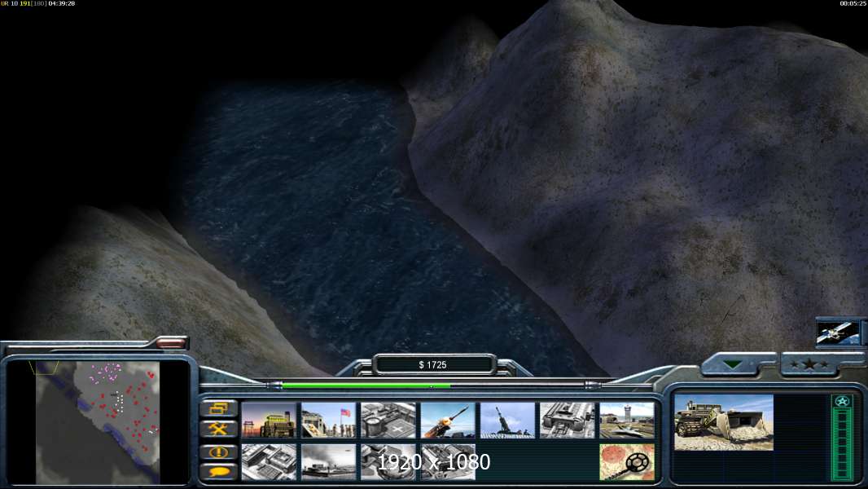Place a beacon with exclamation button
Screen dimensions: 868x489
pos(219,452)
